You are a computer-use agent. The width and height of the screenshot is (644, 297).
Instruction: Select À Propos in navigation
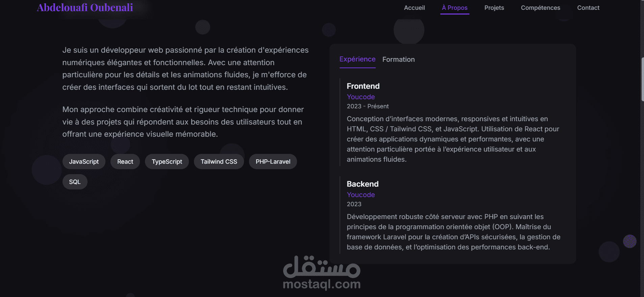pos(454,8)
